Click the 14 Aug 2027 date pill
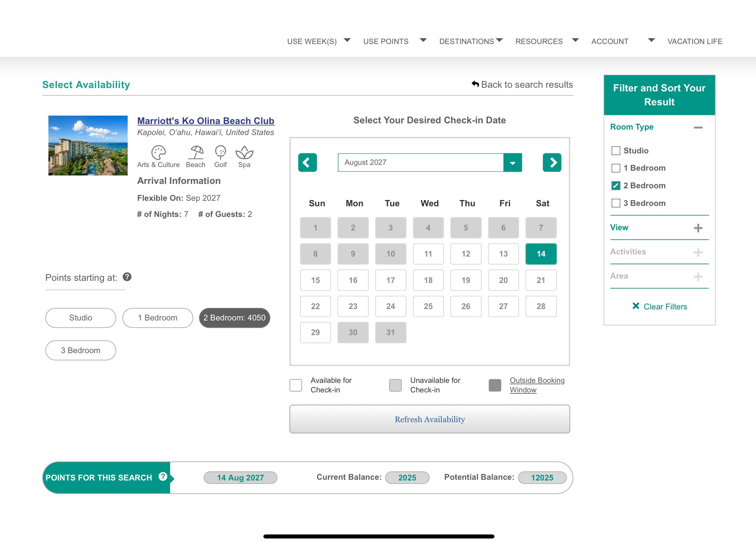The height and width of the screenshot is (544, 756). click(x=240, y=478)
